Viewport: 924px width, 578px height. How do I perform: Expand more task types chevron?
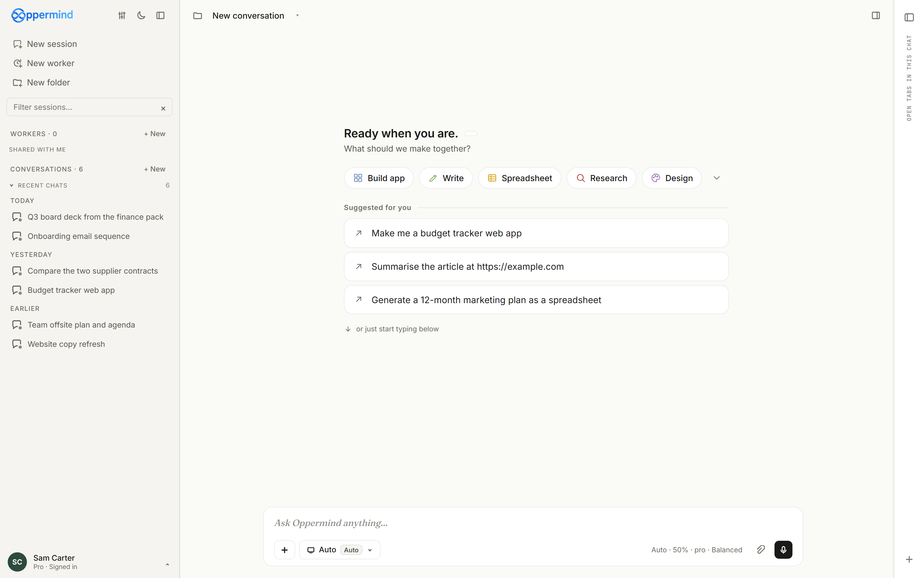click(x=717, y=178)
